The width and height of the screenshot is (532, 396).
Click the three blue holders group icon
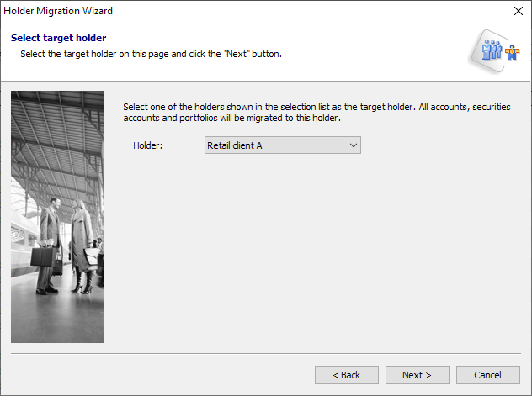tap(491, 51)
